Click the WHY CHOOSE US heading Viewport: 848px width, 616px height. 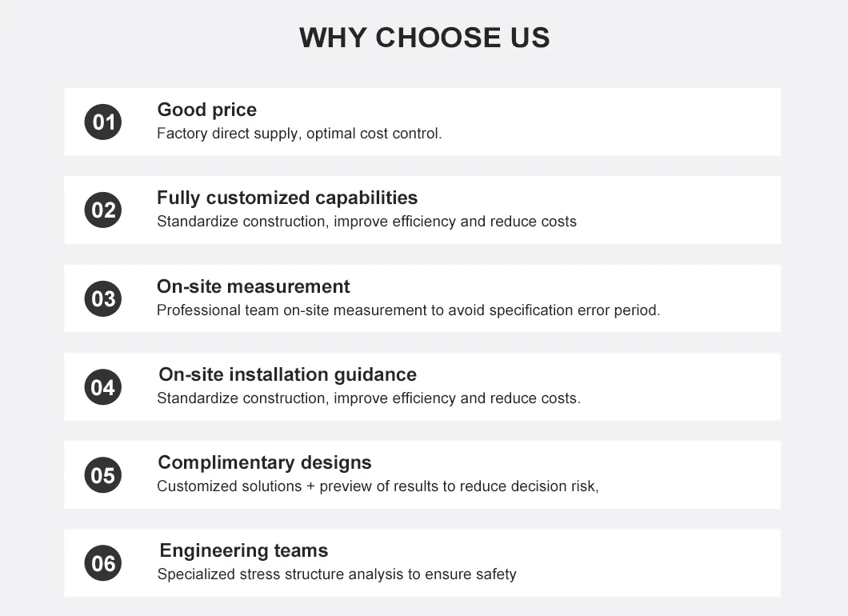(x=424, y=38)
